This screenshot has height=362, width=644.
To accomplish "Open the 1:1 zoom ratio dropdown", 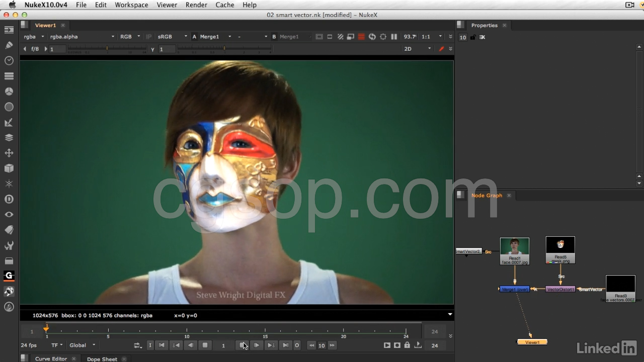I will coord(432,37).
